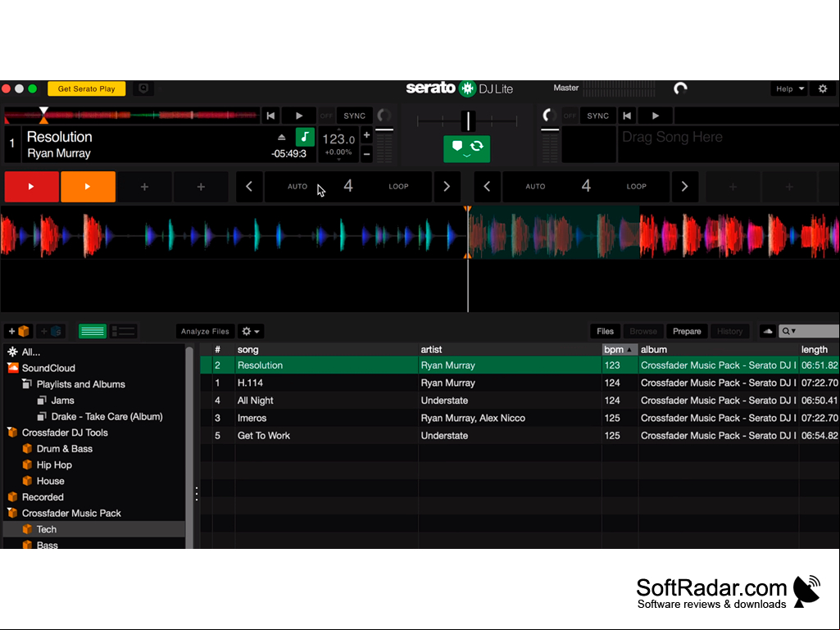Toggle deck 1 sync OFF button
Screen dimensions: 840x630
326,116
